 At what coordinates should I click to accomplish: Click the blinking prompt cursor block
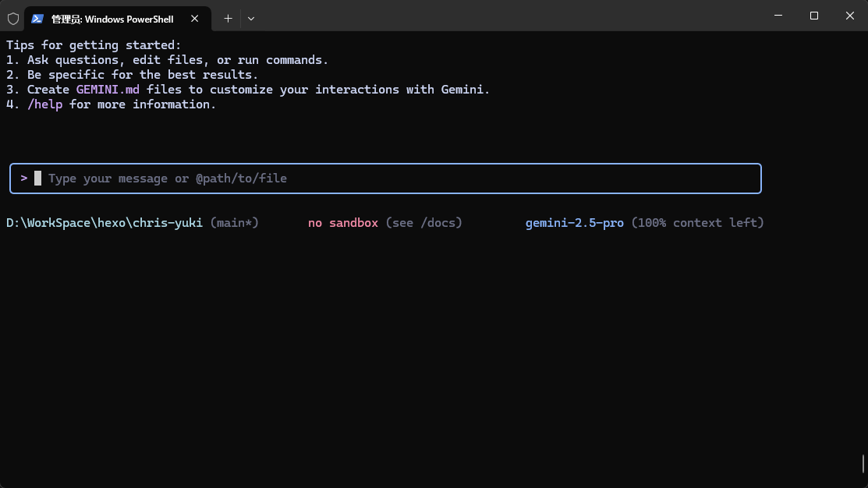tap(37, 179)
